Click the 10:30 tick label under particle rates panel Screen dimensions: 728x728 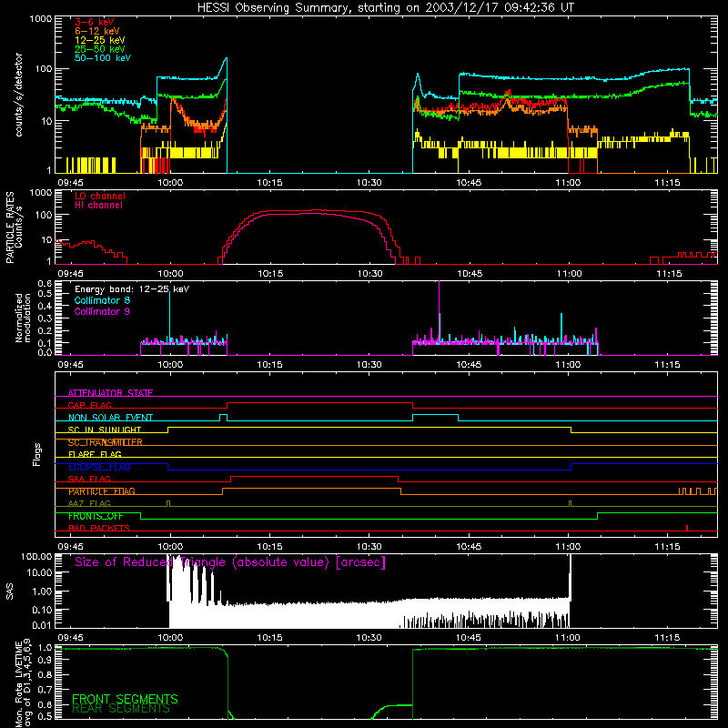click(369, 274)
